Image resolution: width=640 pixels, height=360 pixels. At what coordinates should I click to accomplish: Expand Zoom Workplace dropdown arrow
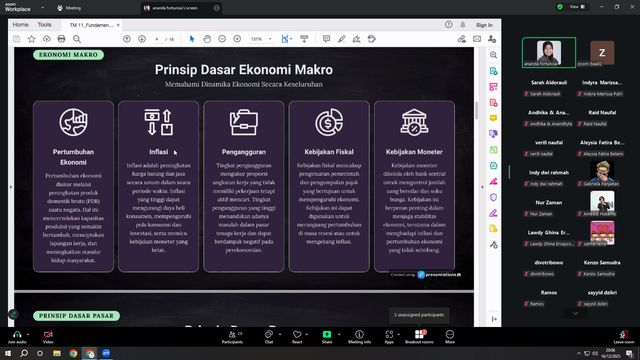[x=42, y=7]
